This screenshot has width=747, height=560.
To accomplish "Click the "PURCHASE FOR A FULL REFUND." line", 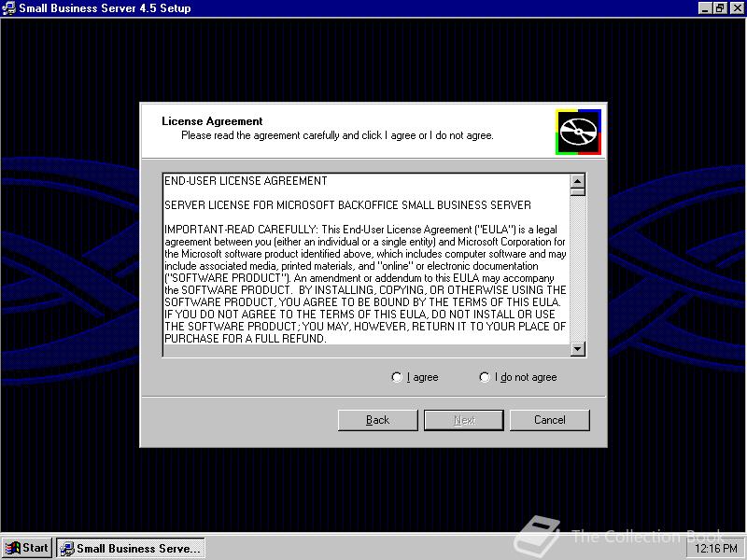I will point(246,339).
